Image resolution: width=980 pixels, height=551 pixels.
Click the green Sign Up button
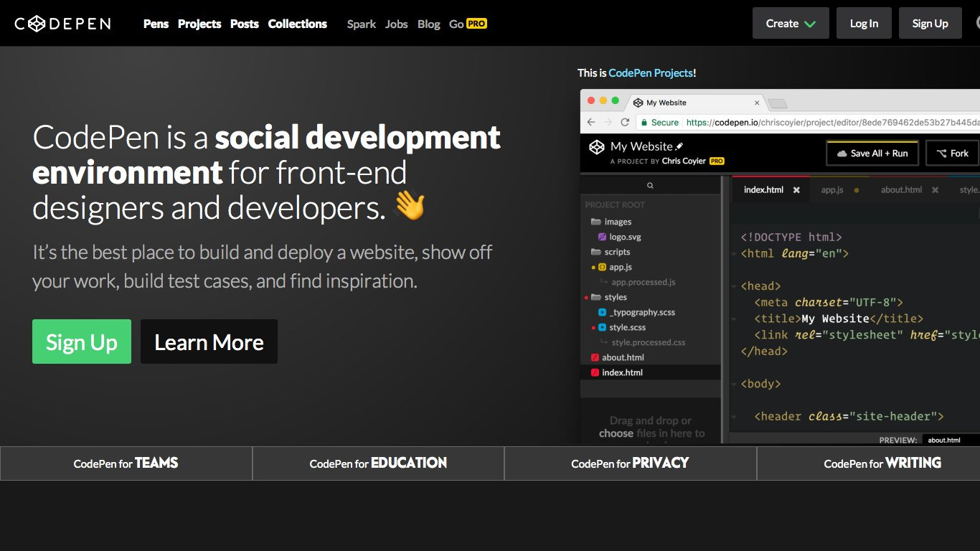click(x=81, y=342)
